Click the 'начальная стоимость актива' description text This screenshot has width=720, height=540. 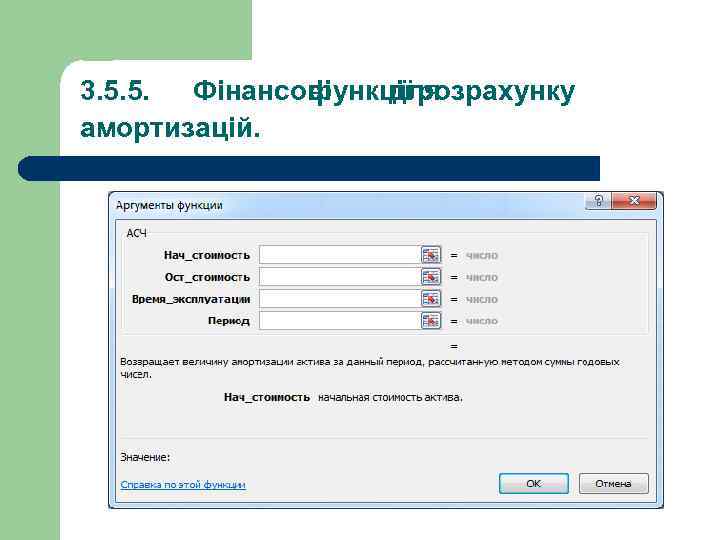tap(390, 397)
